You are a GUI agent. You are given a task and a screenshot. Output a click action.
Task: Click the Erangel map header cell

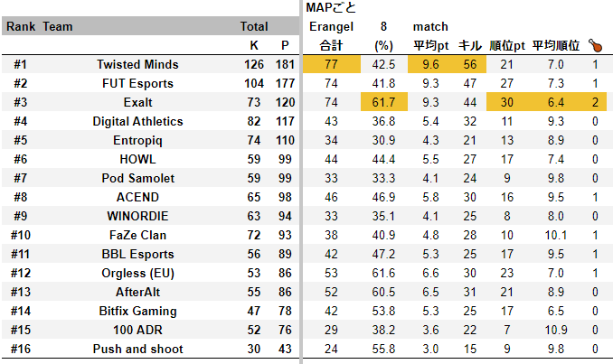pyautogui.click(x=331, y=27)
